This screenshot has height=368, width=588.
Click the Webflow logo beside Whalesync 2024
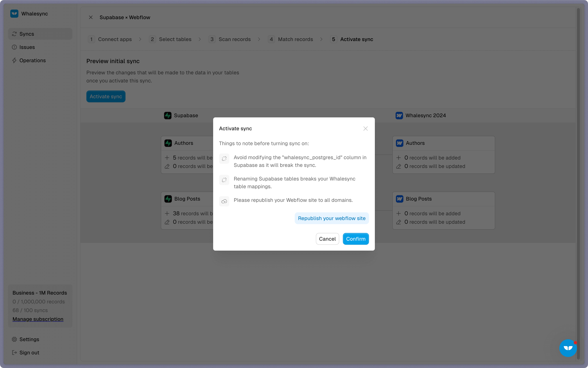point(399,115)
